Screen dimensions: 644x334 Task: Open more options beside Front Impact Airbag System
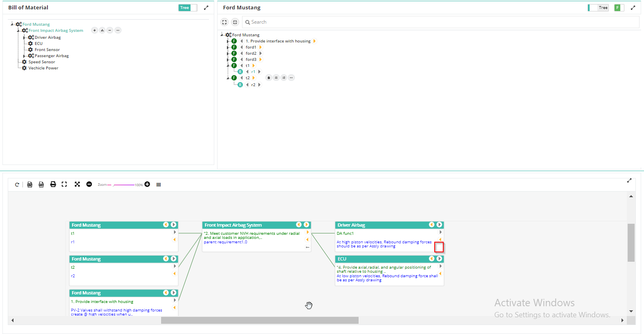[x=118, y=30]
